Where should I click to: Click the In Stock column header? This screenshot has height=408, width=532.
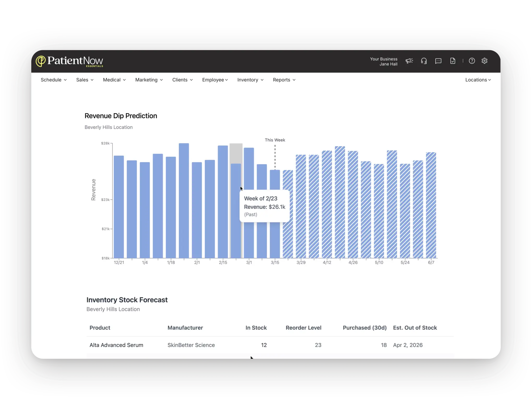256,328
